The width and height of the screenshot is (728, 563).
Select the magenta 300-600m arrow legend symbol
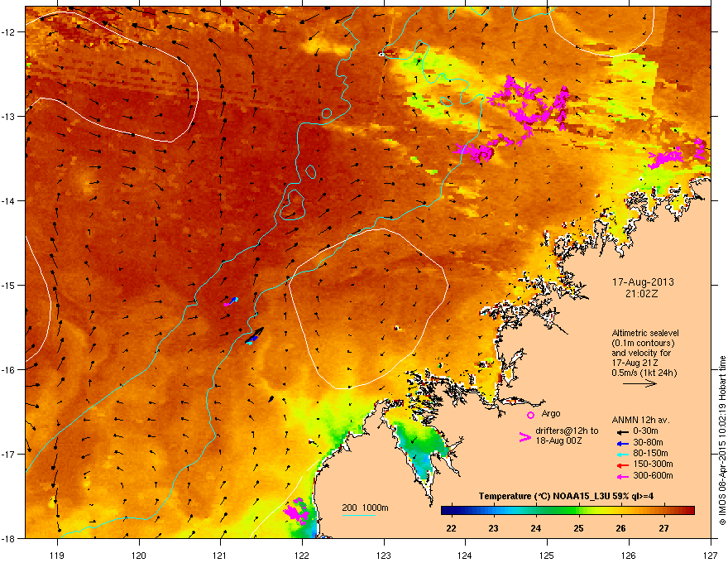622,476
